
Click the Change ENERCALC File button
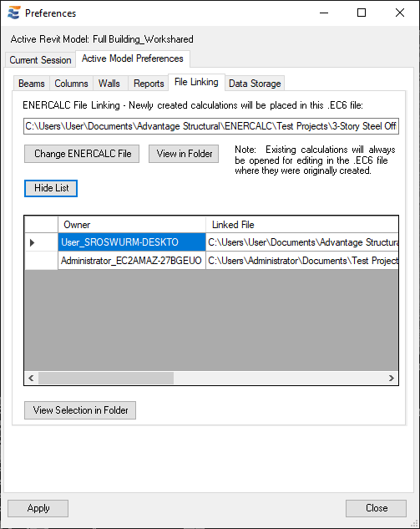[x=82, y=154]
